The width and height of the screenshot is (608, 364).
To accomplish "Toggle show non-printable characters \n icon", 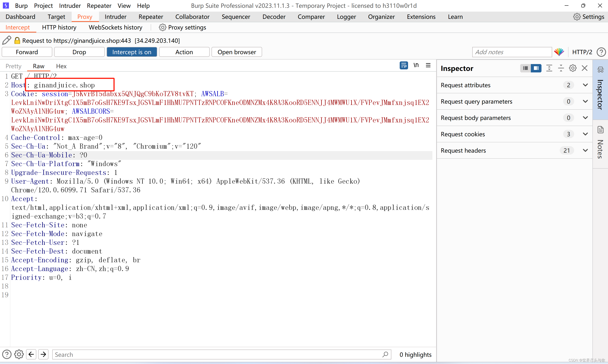I will [416, 65].
